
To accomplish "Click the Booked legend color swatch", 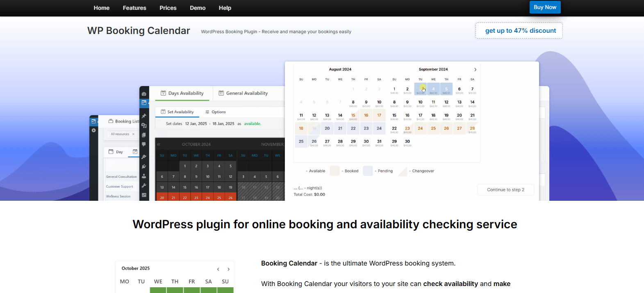I will pos(335,171).
